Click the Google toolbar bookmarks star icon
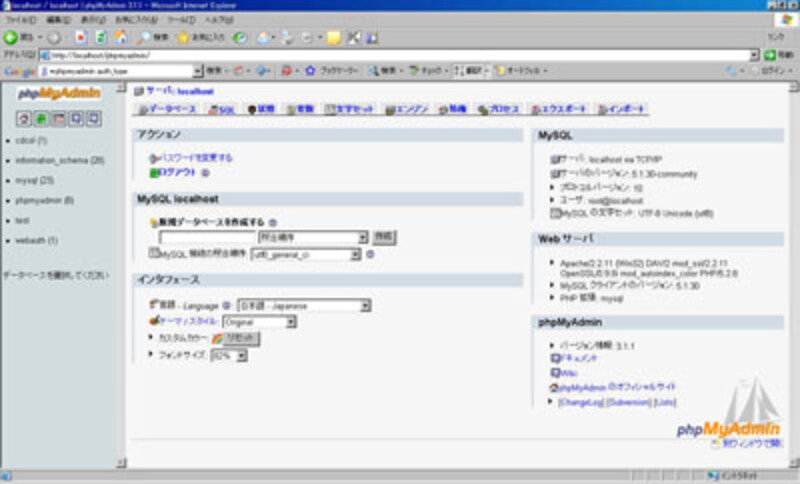800x484 pixels. [x=310, y=71]
